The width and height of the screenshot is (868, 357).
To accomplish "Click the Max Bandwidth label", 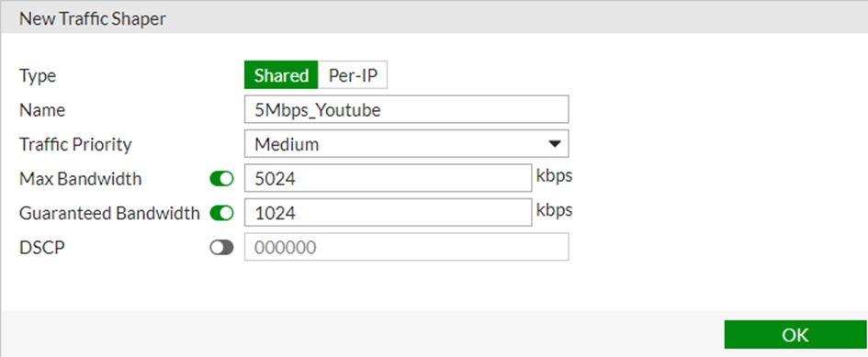I will [80, 179].
